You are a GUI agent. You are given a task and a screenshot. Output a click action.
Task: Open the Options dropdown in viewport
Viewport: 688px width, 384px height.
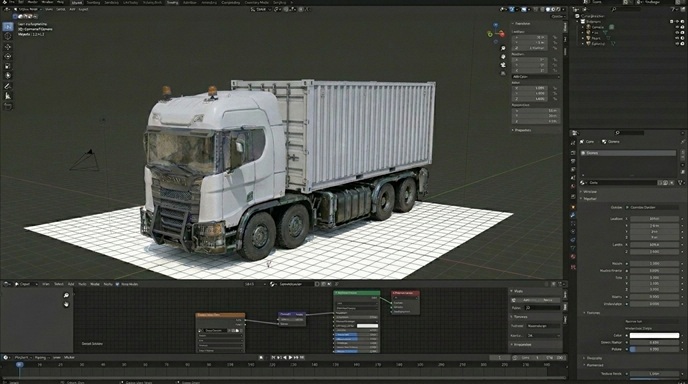pyautogui.click(x=558, y=17)
